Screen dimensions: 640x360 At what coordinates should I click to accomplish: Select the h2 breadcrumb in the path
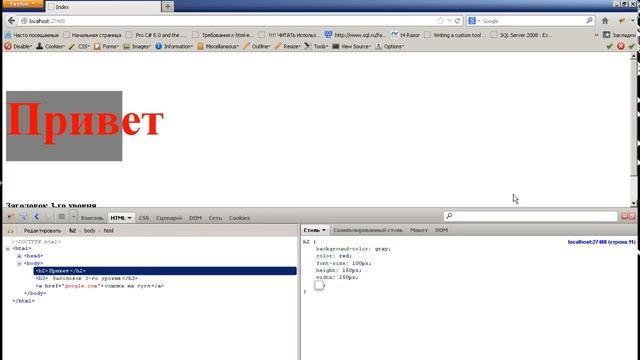point(72,231)
